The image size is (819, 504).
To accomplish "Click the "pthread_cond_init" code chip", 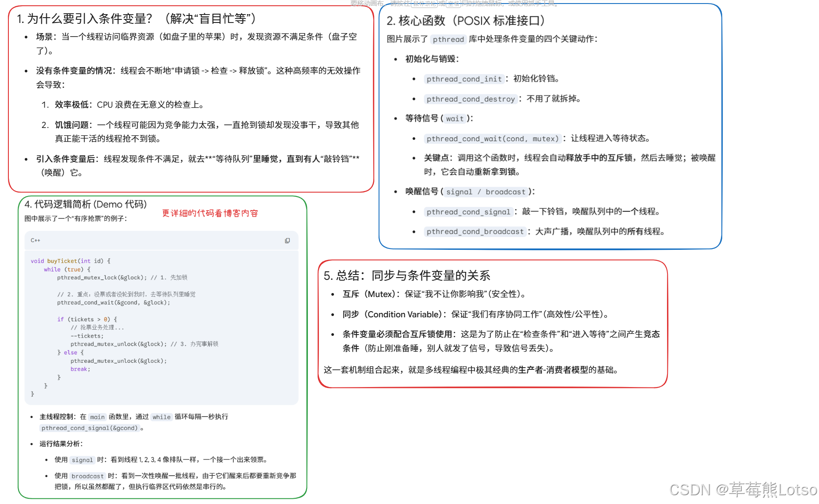I will pyautogui.click(x=464, y=79).
